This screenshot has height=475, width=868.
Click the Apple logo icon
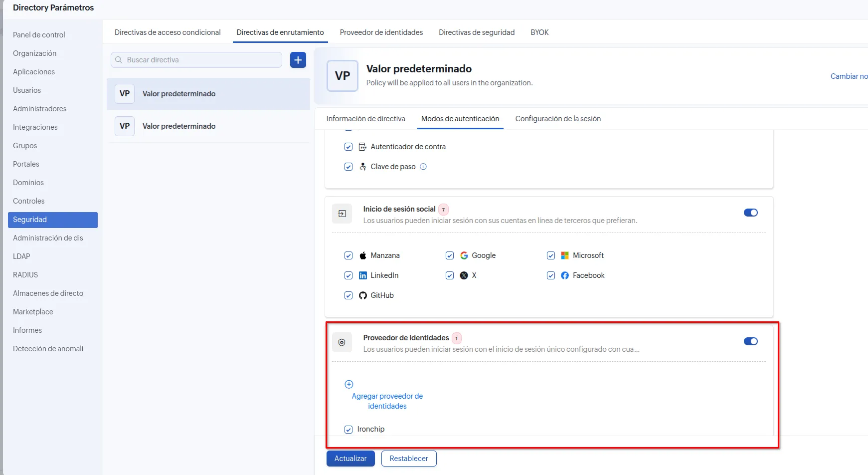pos(363,255)
